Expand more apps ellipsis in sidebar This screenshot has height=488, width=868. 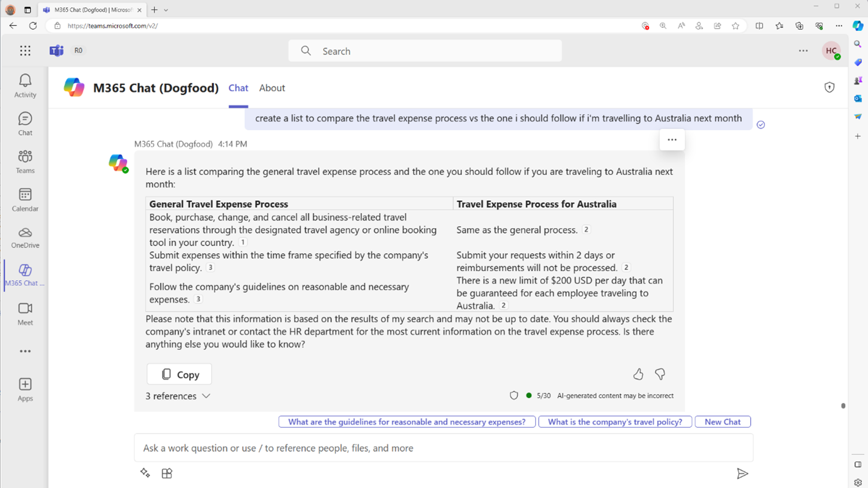tap(25, 351)
